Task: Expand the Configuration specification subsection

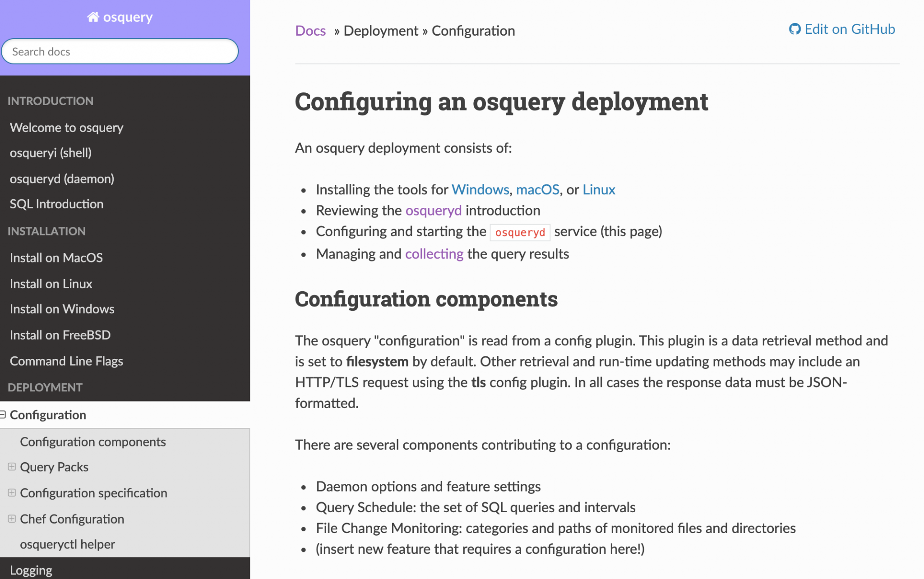Action: click(x=12, y=492)
